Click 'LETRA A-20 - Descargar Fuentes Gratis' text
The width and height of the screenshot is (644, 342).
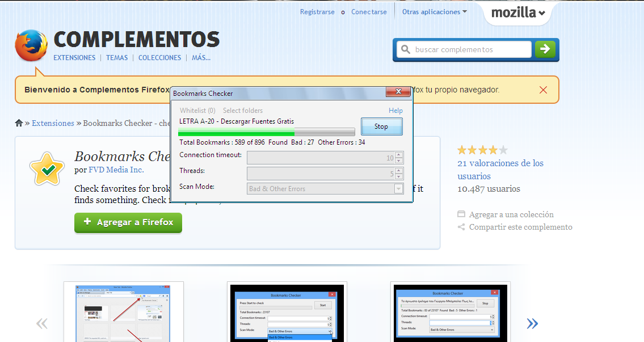(237, 121)
